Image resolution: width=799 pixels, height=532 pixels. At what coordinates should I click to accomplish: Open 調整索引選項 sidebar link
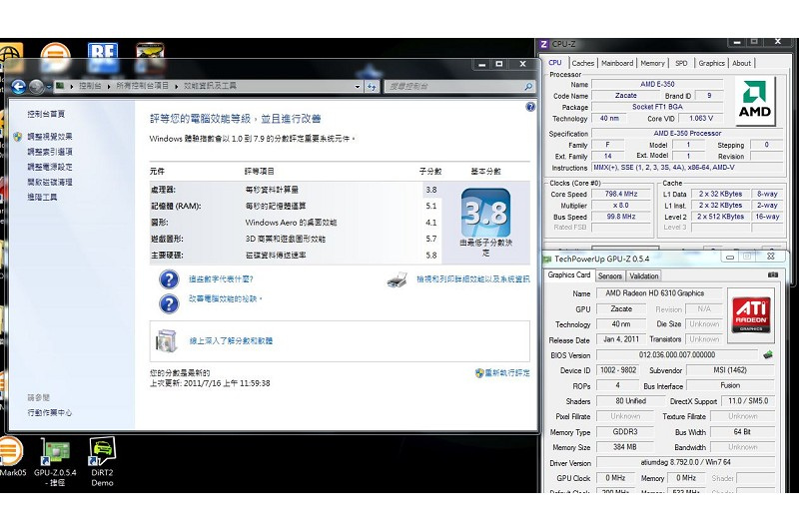click(49, 152)
